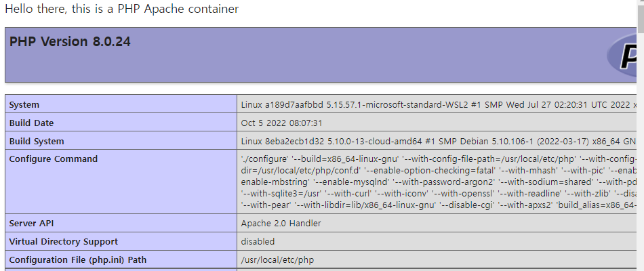Click the Build System label cell

point(37,142)
